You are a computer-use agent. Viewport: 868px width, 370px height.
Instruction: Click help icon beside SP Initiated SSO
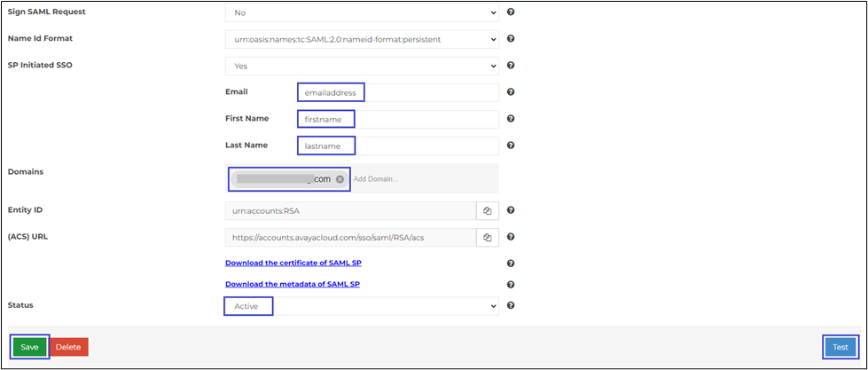(x=511, y=66)
